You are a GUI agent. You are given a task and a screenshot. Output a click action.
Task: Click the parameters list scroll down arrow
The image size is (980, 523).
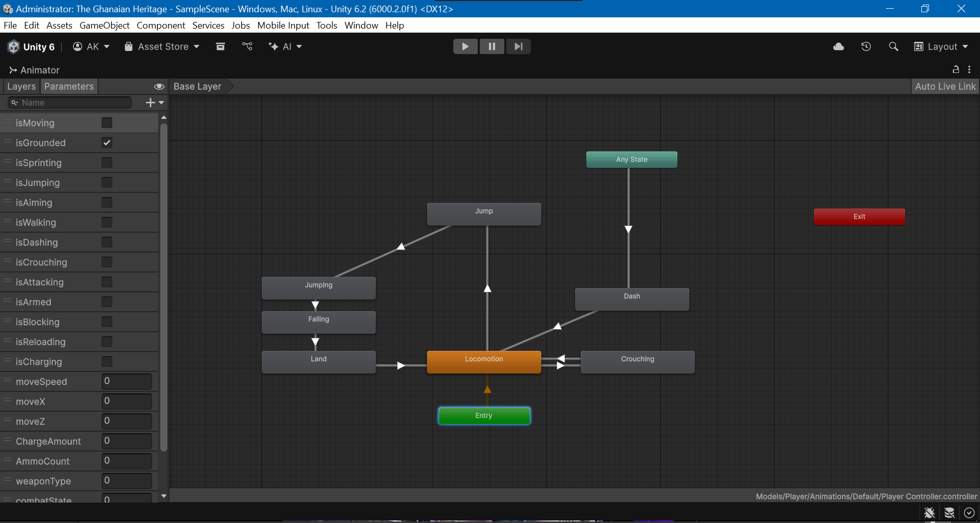164,495
